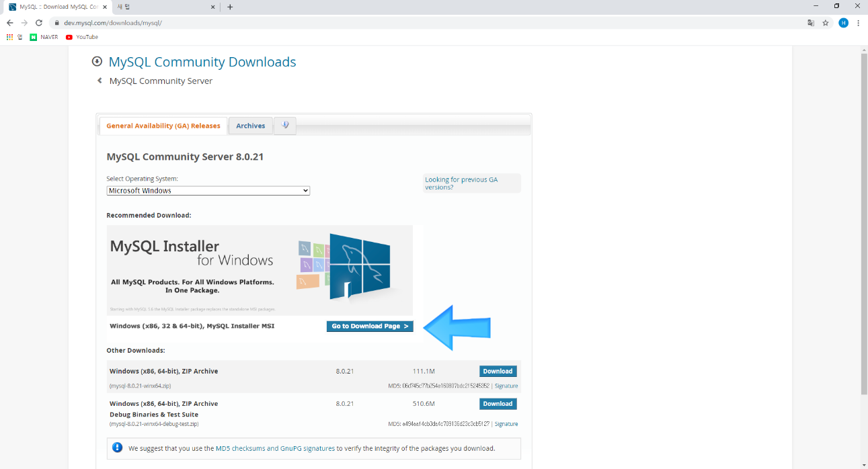Image resolution: width=868 pixels, height=469 pixels.
Task: Close the second browser tab
Action: pos(213,7)
